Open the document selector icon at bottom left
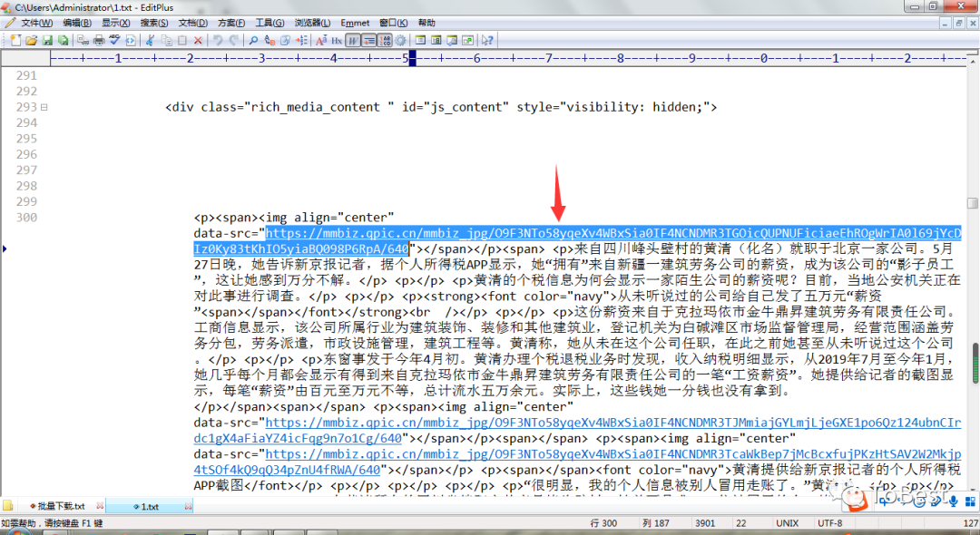The height and width of the screenshot is (535, 980). pos(7,506)
